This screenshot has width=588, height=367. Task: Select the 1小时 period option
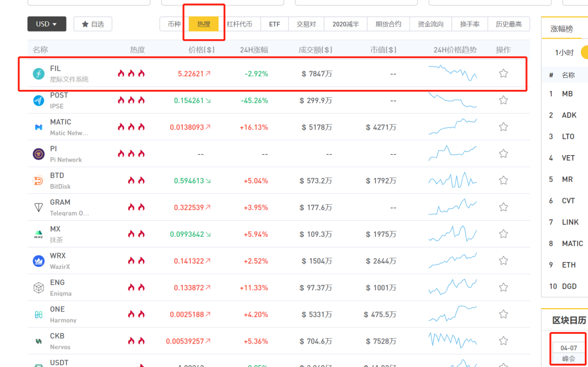pyautogui.click(x=565, y=52)
